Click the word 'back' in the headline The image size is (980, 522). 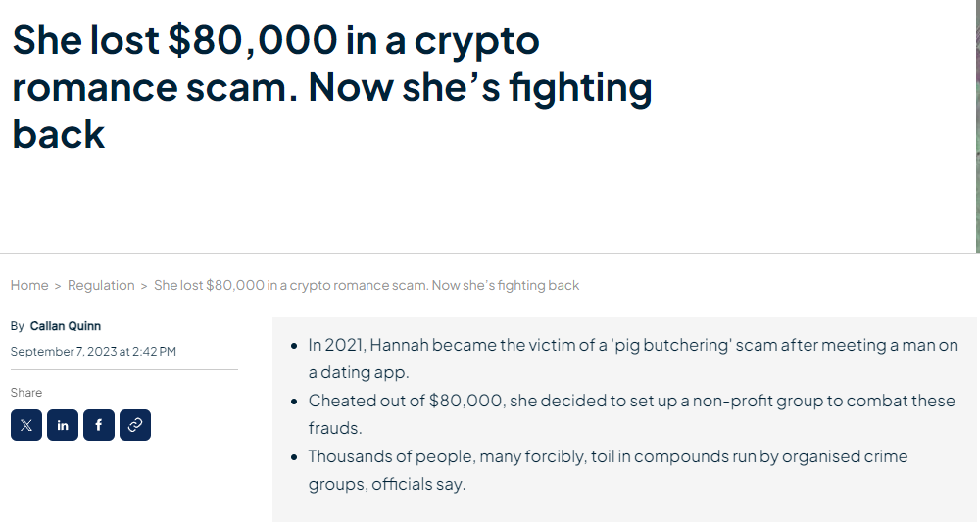[x=59, y=134]
